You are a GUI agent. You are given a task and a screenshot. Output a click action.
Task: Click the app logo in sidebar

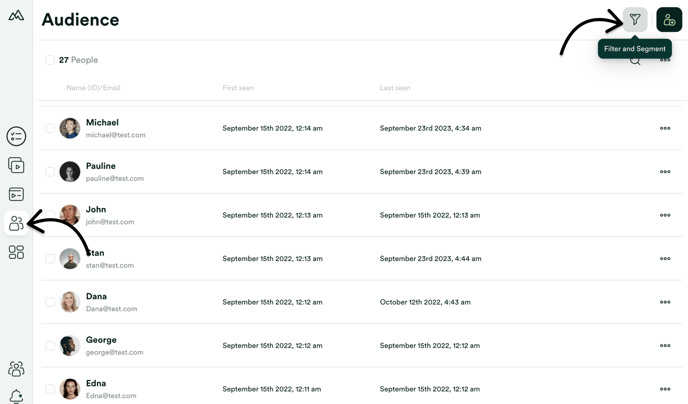tap(16, 16)
